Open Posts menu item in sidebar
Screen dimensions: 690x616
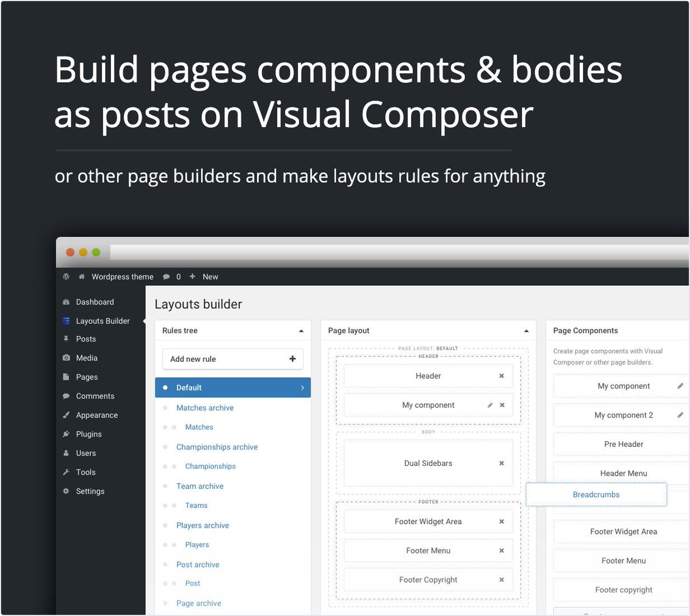pyautogui.click(x=86, y=339)
